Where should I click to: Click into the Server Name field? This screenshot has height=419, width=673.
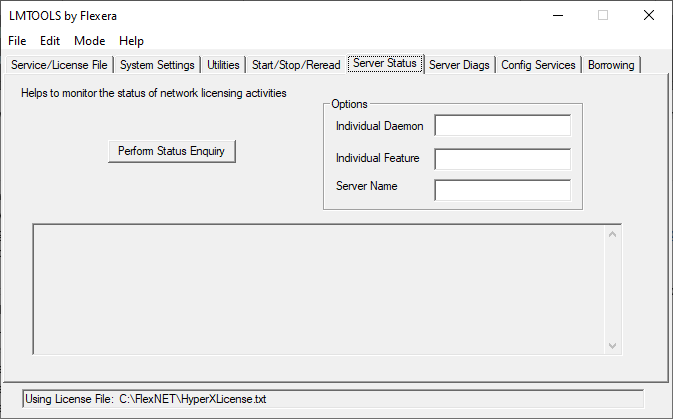[503, 190]
